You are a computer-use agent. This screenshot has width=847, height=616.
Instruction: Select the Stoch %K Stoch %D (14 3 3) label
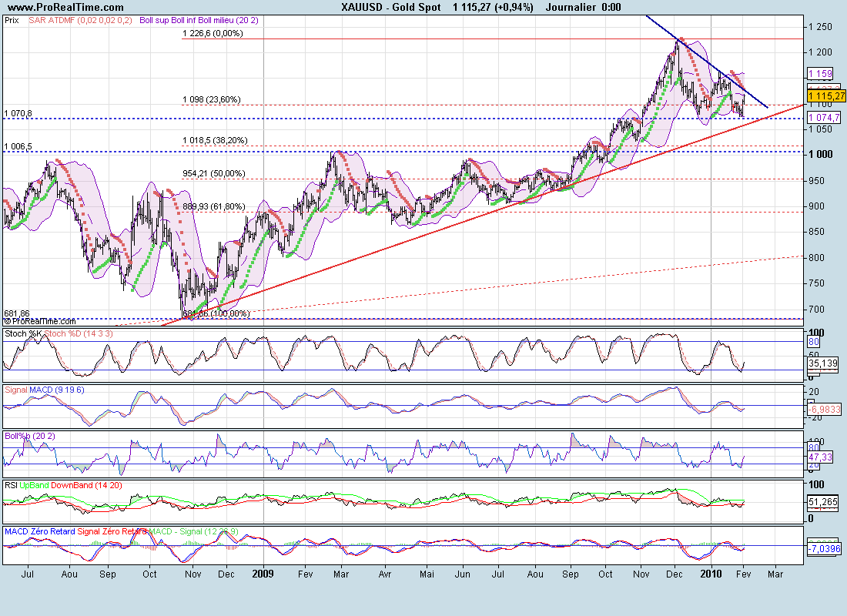pos(59,334)
